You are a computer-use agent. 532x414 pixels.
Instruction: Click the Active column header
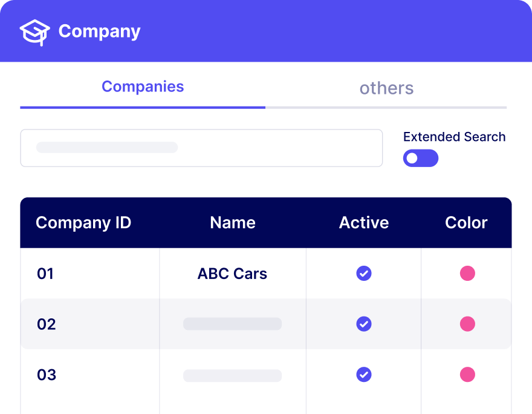click(x=363, y=223)
